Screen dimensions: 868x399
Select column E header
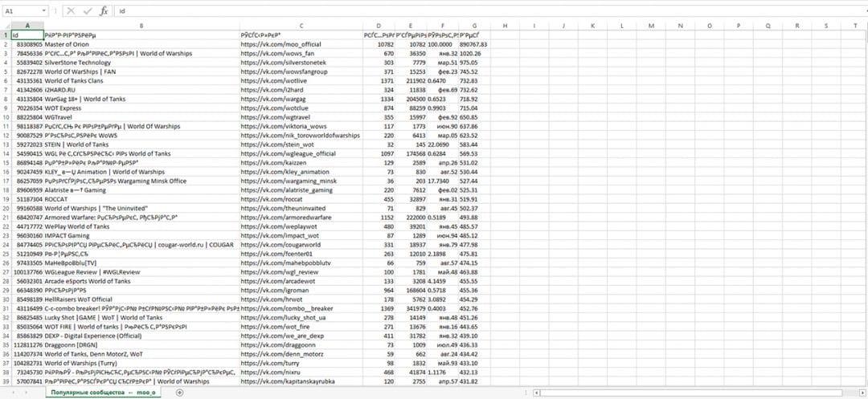coord(411,26)
